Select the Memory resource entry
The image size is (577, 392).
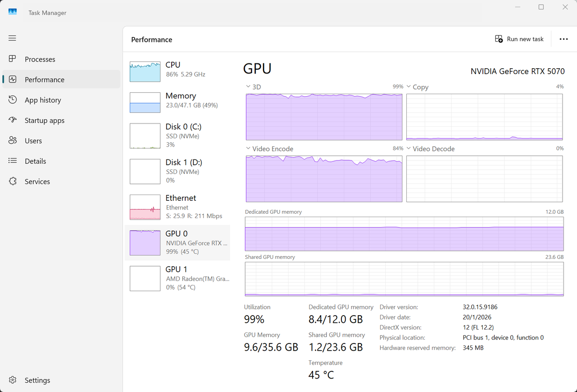coord(177,102)
